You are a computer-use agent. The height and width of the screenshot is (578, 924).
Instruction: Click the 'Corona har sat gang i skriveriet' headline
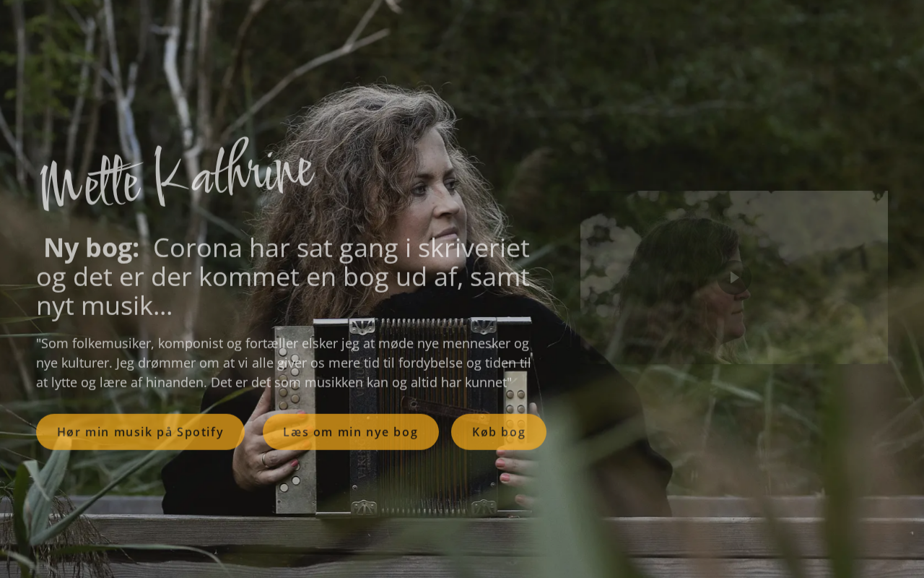pos(341,249)
